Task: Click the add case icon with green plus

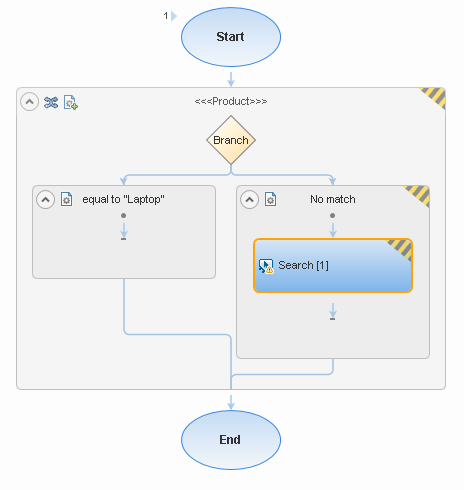Action: (71, 102)
